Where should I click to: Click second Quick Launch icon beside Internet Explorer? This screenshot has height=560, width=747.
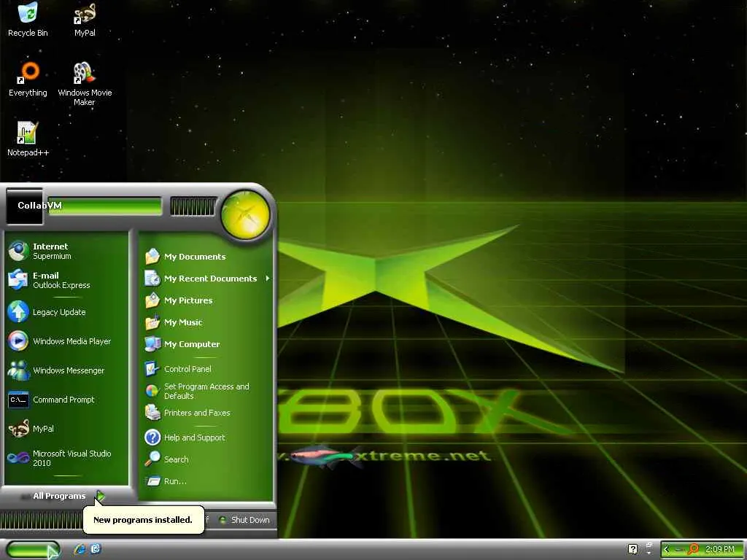(x=96, y=549)
